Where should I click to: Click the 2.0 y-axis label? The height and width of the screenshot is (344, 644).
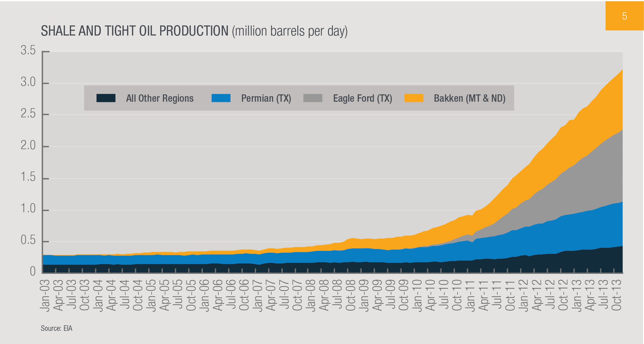28,146
